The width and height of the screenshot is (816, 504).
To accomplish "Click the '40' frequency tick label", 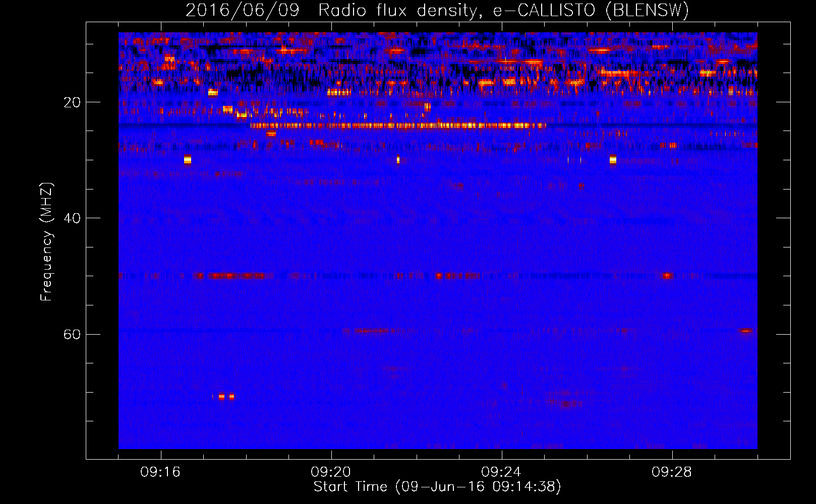I will (x=72, y=219).
